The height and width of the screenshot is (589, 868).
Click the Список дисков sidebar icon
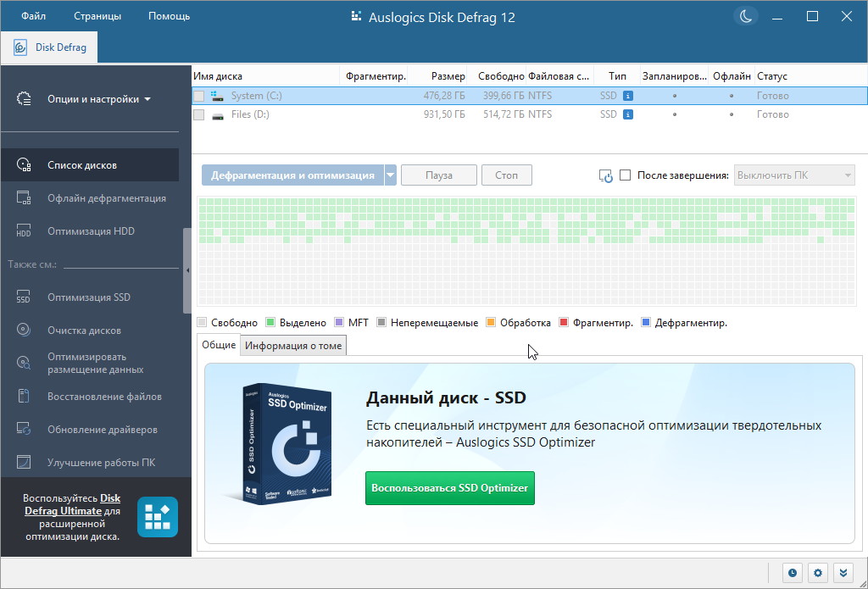point(24,165)
